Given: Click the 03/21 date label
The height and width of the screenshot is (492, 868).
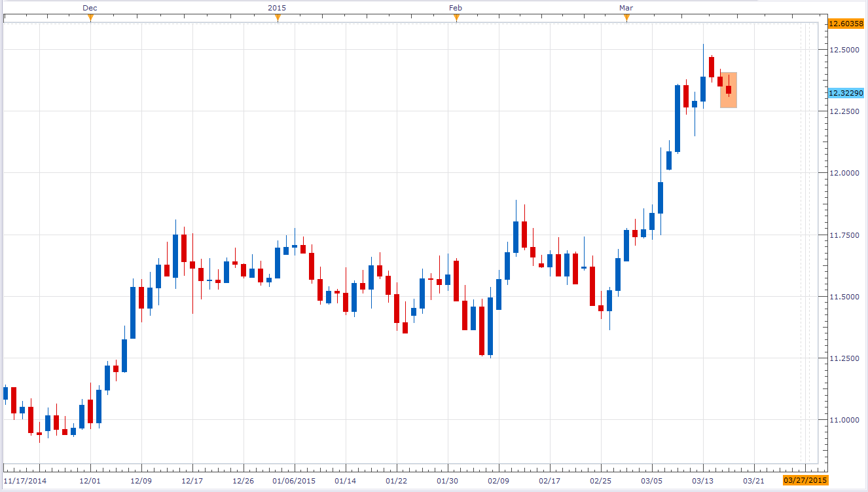Looking at the screenshot, I should 754,480.
